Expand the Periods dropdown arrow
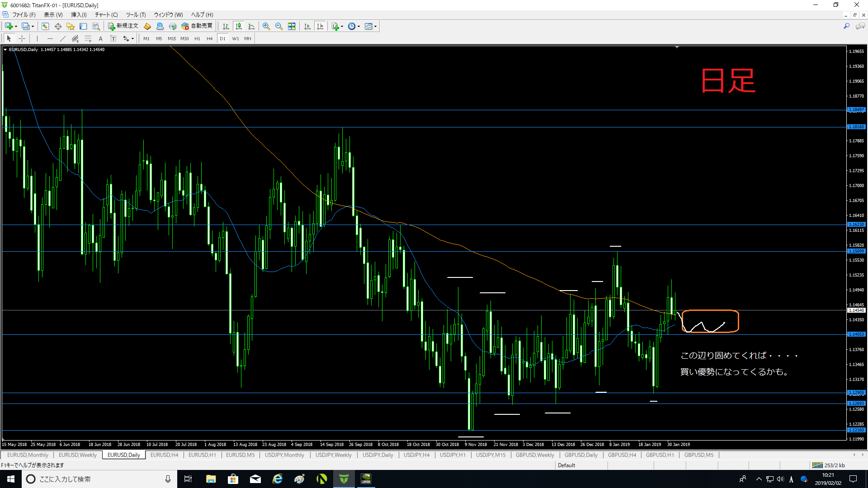 [359, 26]
